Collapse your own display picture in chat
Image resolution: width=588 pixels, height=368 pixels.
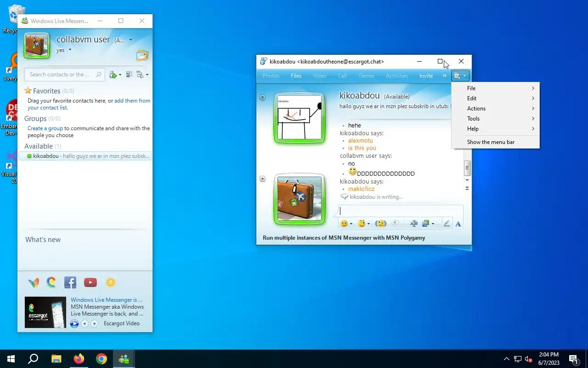(x=262, y=179)
